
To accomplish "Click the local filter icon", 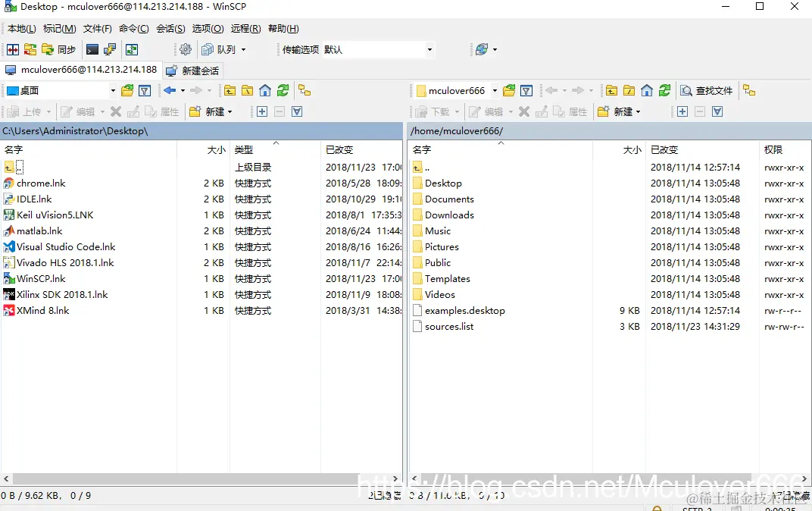I will (145, 91).
